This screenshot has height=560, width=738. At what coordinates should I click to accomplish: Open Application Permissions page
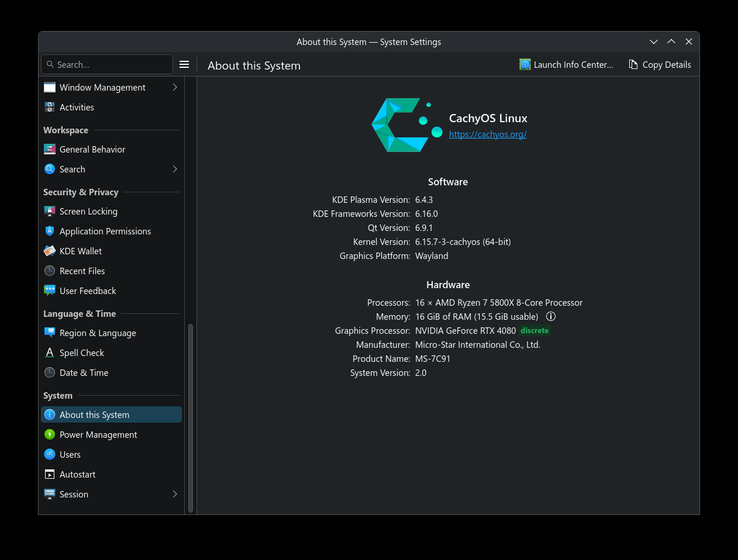pos(111,231)
